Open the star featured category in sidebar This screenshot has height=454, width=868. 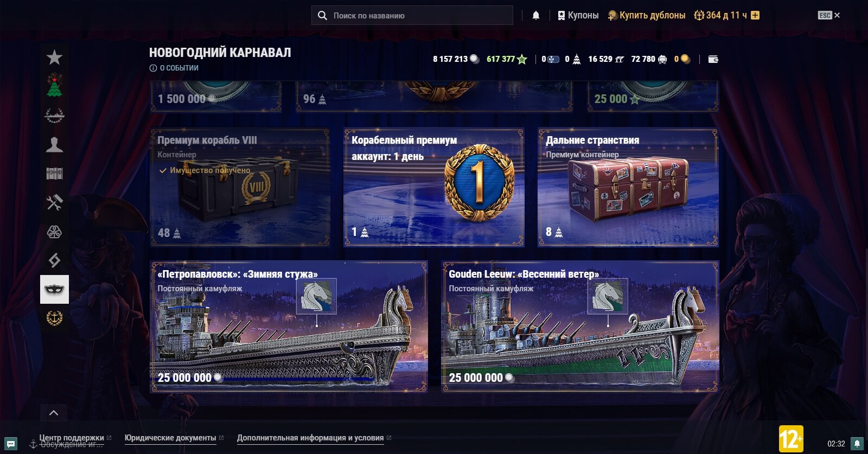pyautogui.click(x=54, y=57)
